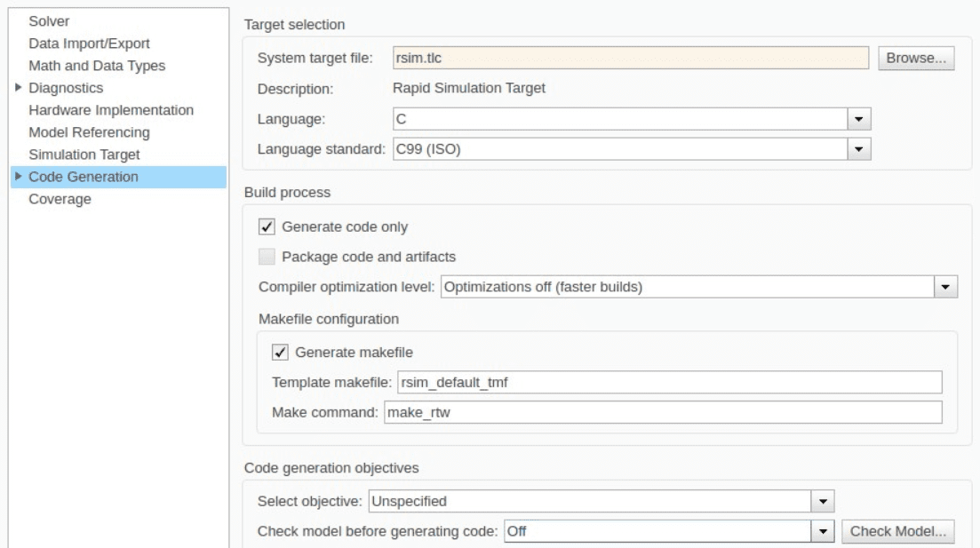Toggle the Generate code only checkbox

pyautogui.click(x=266, y=226)
